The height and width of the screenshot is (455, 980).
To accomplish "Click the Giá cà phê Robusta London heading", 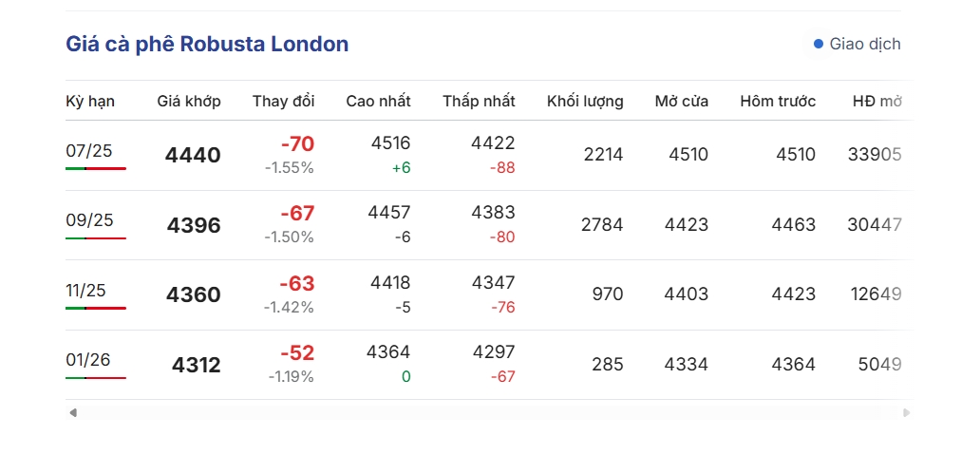I will coord(207,44).
